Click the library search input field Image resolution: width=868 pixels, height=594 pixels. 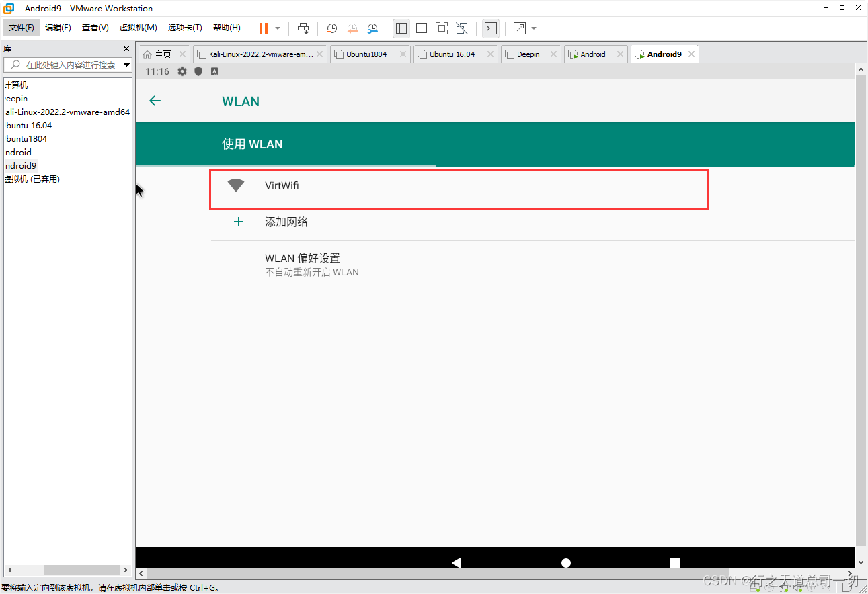(x=67, y=65)
